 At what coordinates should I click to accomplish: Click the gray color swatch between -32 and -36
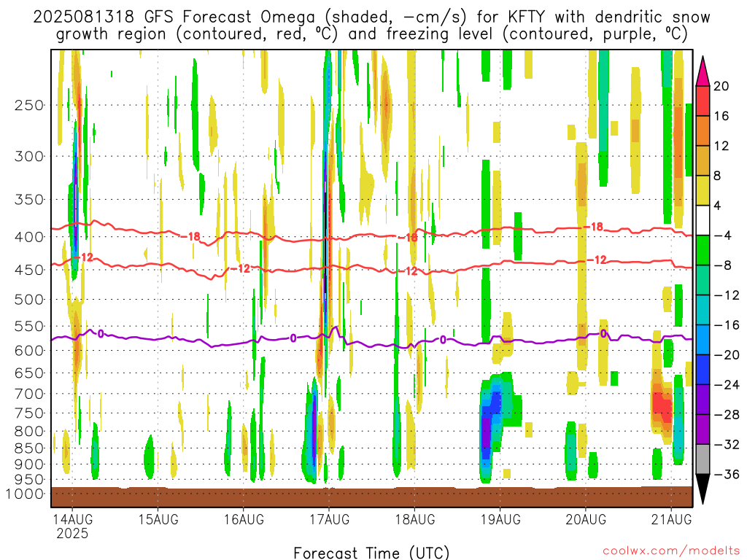[703, 459]
